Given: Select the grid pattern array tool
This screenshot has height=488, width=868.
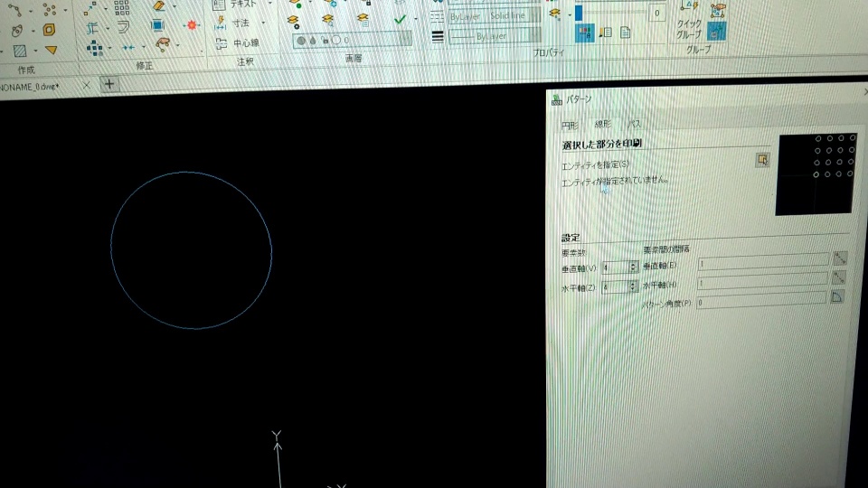Looking at the screenshot, I should [x=122, y=7].
